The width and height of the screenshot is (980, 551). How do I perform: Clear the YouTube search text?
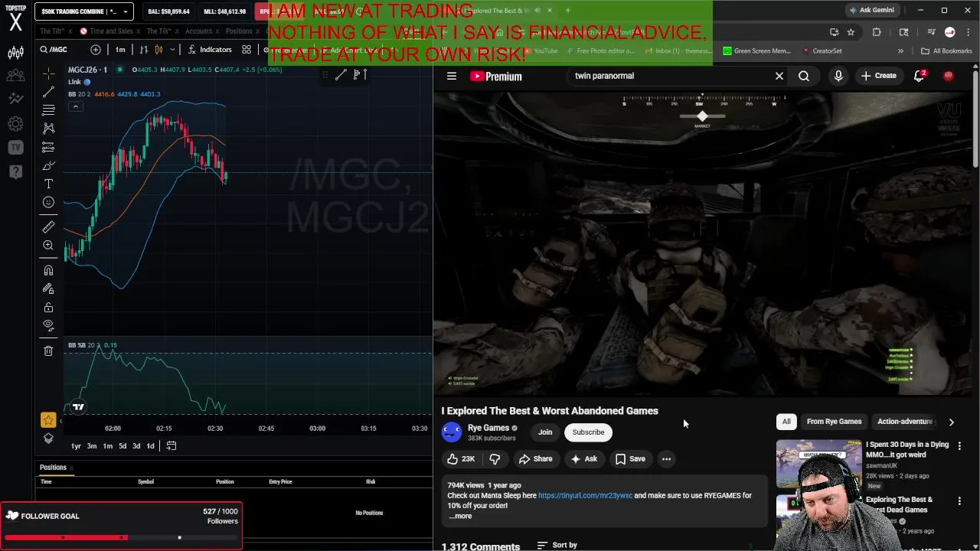pyautogui.click(x=779, y=77)
